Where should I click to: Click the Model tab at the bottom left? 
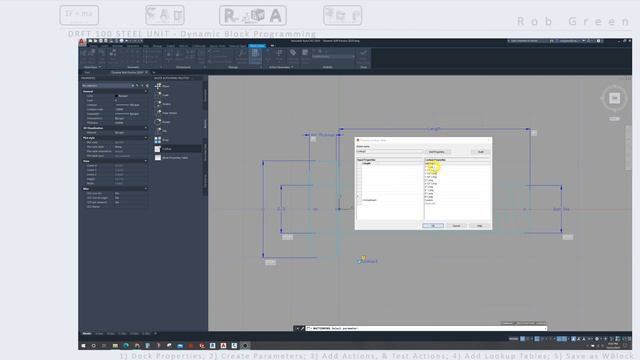click(87, 333)
